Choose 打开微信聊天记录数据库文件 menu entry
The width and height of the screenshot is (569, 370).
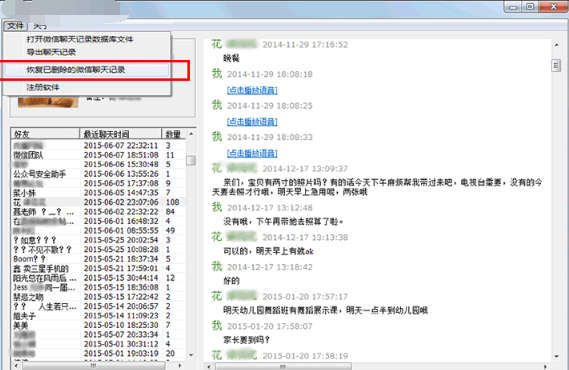point(80,39)
